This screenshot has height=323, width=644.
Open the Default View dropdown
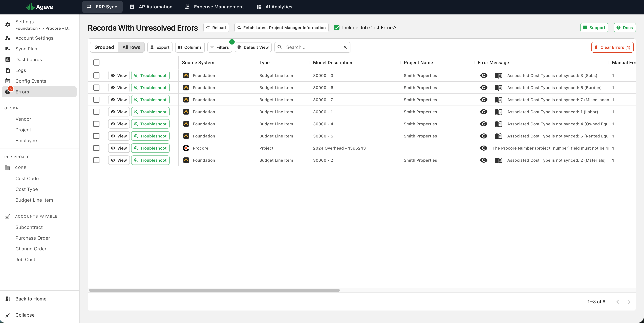pyautogui.click(x=253, y=47)
